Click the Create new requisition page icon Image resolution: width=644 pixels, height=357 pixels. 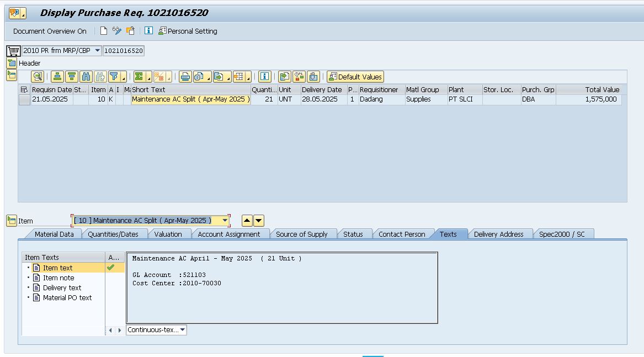click(104, 31)
